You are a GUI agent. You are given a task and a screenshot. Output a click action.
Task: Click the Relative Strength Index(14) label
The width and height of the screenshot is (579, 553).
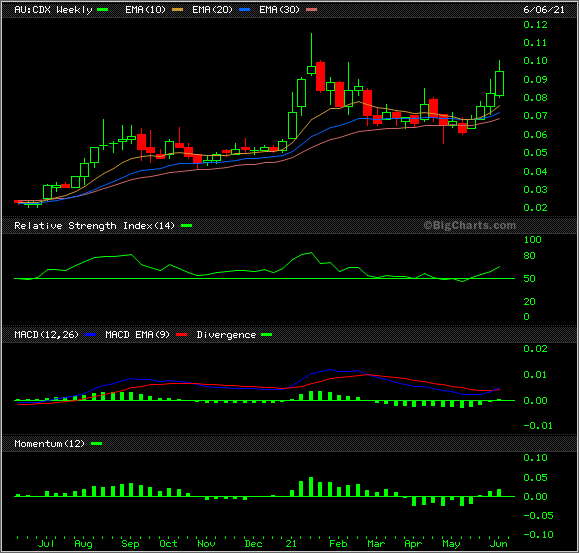point(94,226)
